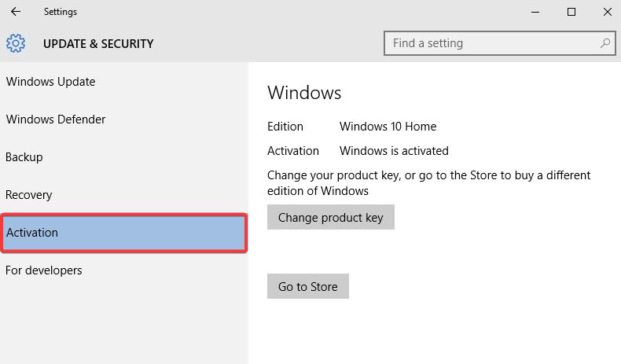Minimize the Settings window

535,12
